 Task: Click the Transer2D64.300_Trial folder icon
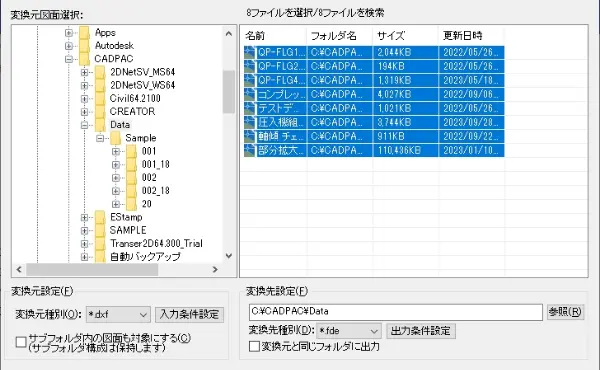click(100, 243)
